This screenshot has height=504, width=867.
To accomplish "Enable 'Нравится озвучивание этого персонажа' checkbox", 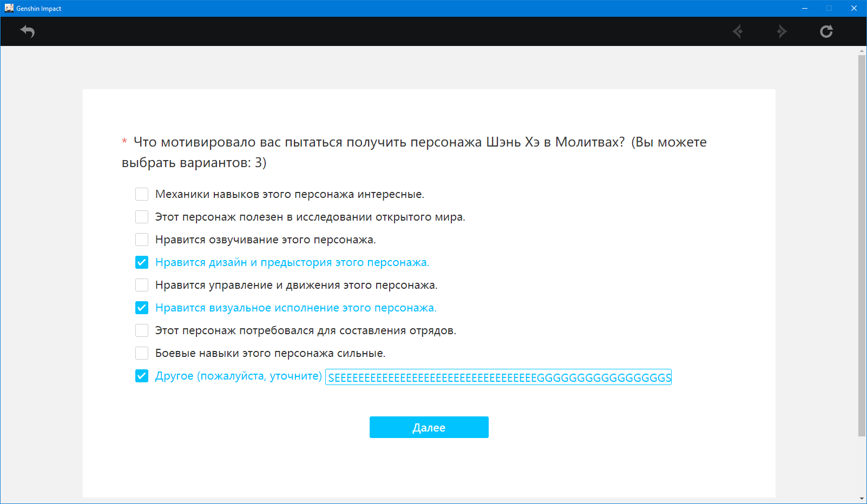I will pyautogui.click(x=142, y=240).
